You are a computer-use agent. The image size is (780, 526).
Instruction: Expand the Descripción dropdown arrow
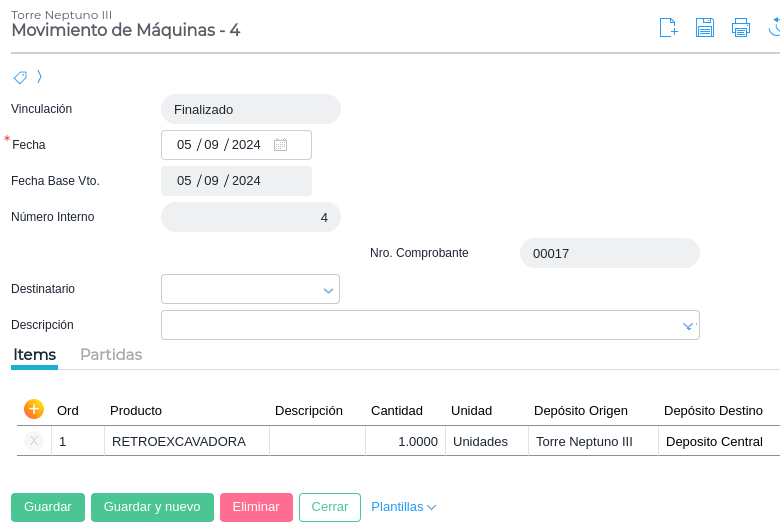pos(688,326)
